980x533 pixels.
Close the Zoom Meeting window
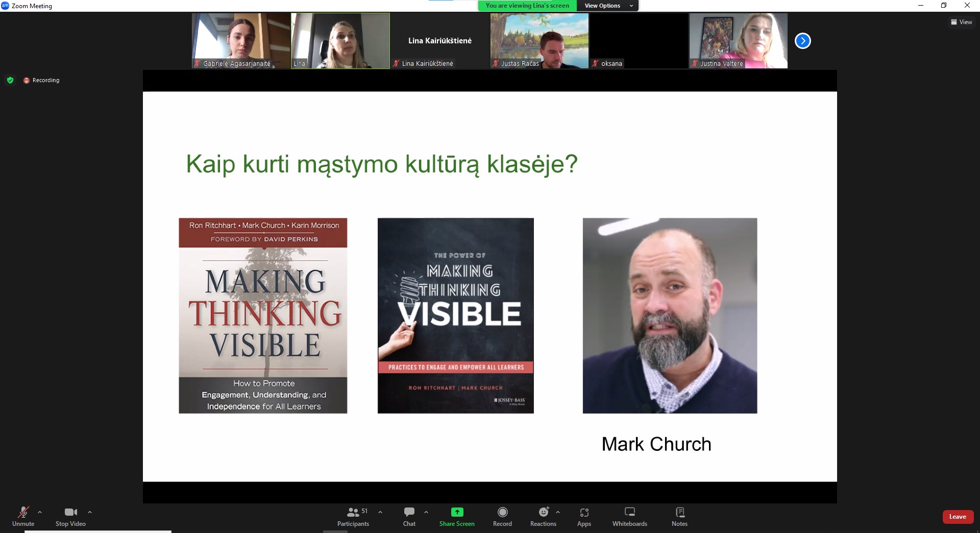pyautogui.click(x=967, y=6)
